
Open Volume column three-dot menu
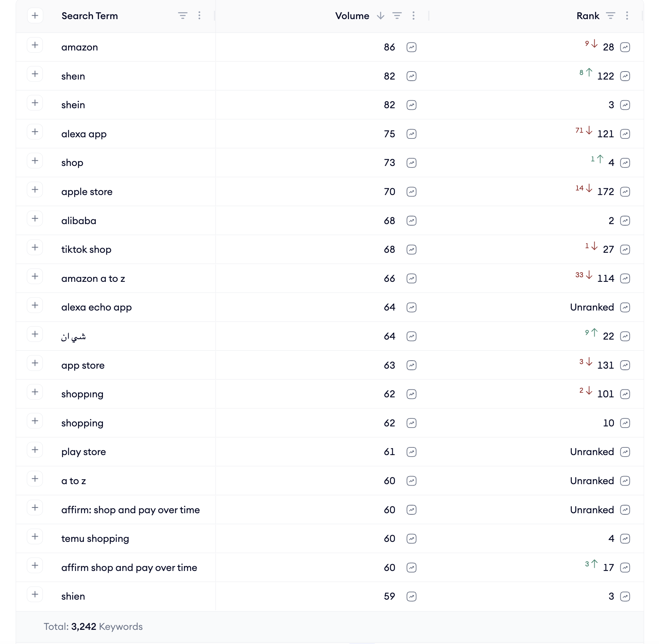[413, 16]
